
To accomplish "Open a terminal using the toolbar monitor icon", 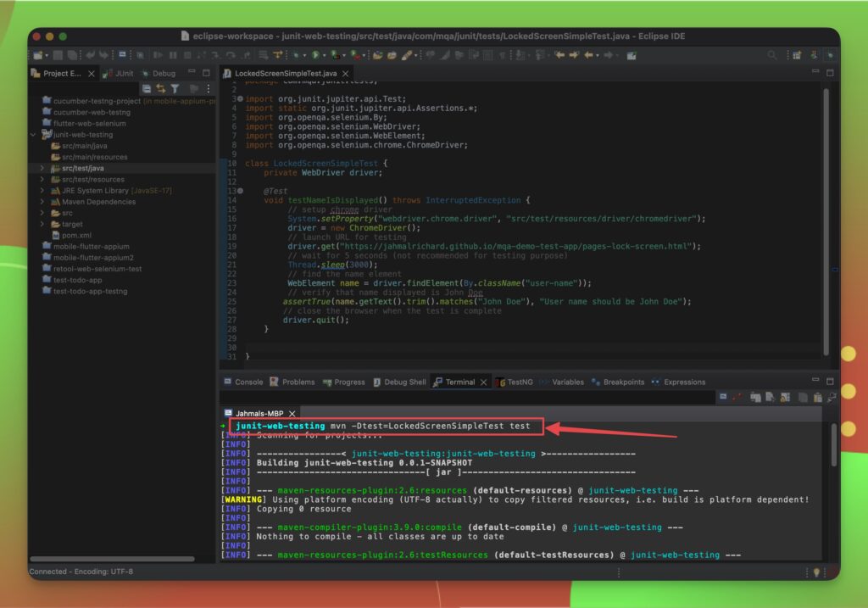I will point(122,55).
